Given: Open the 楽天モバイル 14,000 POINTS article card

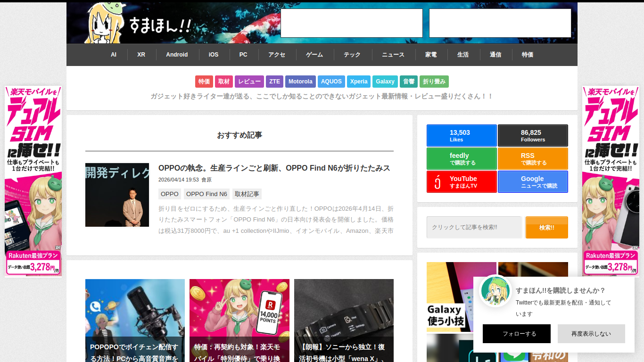Looking at the screenshot, I should tap(239, 321).
